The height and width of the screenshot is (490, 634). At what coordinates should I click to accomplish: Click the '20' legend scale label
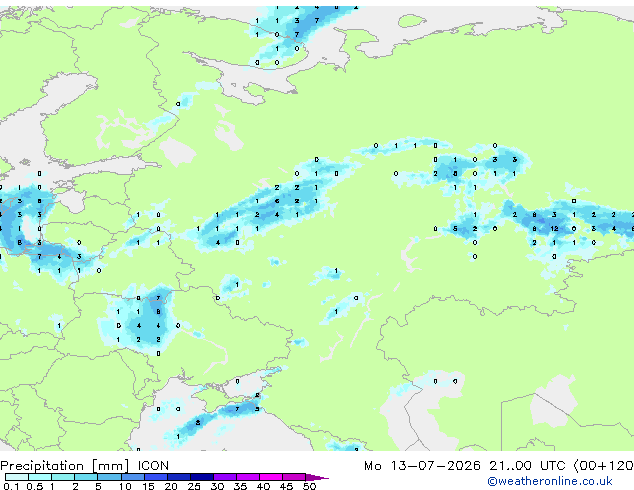(x=171, y=486)
